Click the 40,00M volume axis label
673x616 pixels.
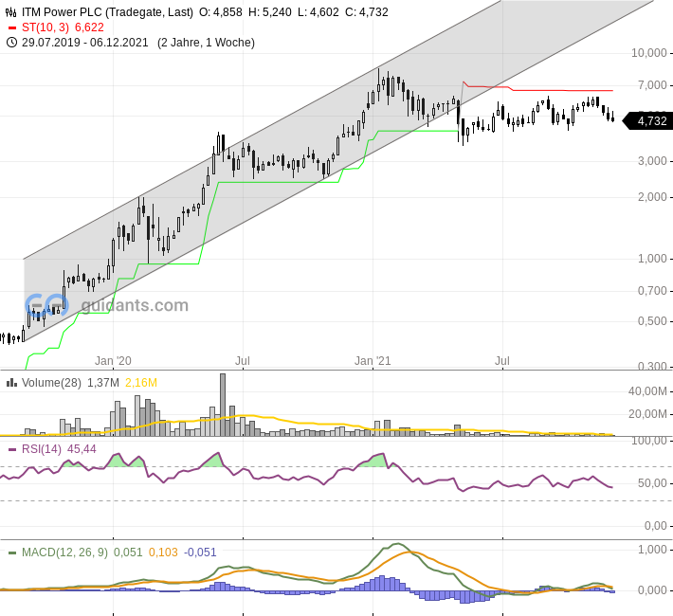pos(647,391)
